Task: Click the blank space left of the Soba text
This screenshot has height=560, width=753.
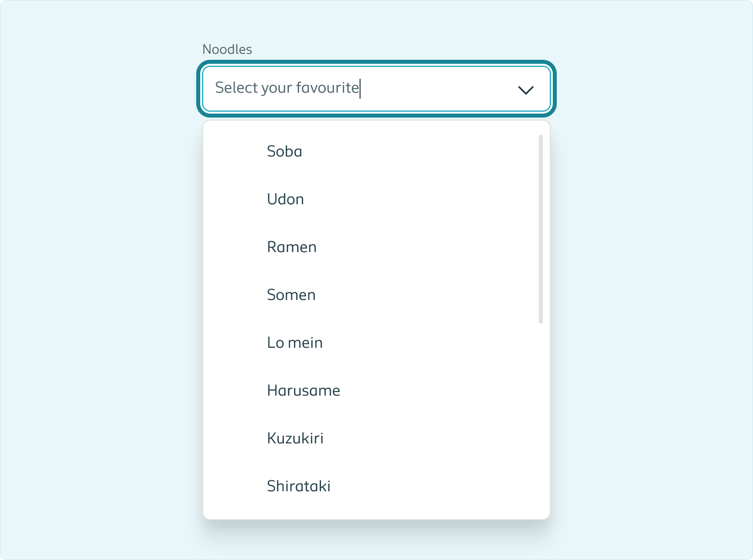Action: click(x=234, y=151)
